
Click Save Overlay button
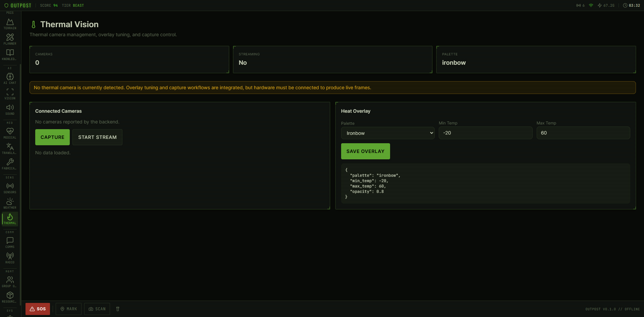(x=365, y=151)
